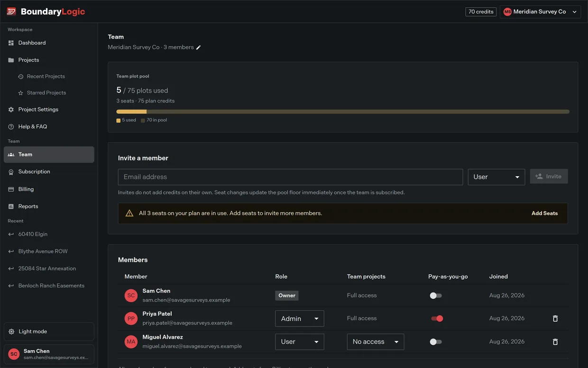Change Miguel Alvarez's User role dropdown
The width and height of the screenshot is (588, 368).
300,342
